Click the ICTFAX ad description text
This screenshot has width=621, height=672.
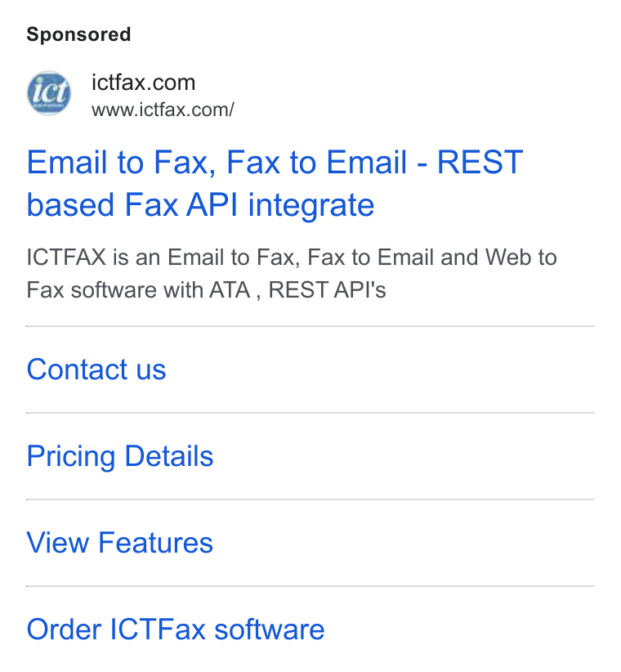click(292, 273)
